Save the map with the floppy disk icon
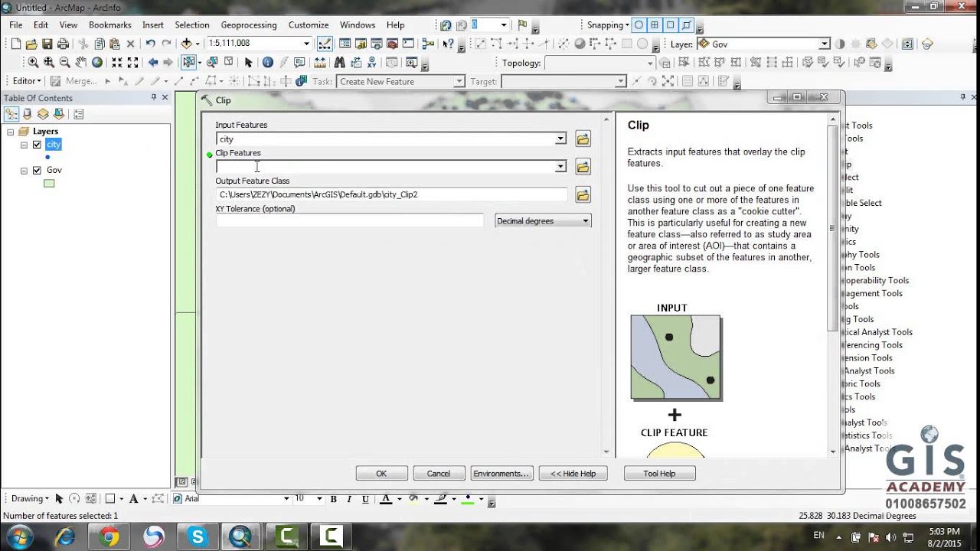The width and height of the screenshot is (980, 551). tap(47, 44)
